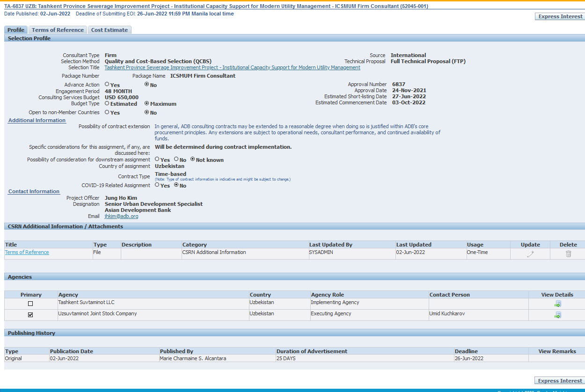Open Terms of Reference attachment link
This screenshot has height=392, width=585.
[x=27, y=252]
